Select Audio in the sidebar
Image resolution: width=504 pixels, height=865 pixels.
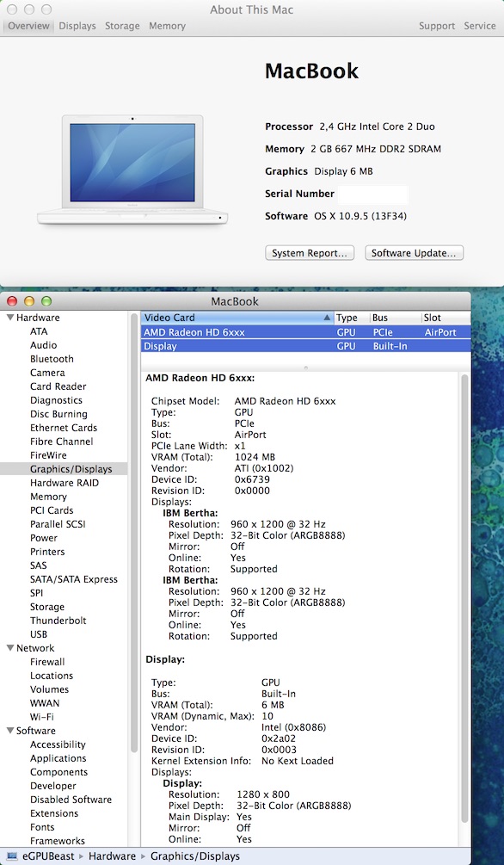pyautogui.click(x=44, y=345)
